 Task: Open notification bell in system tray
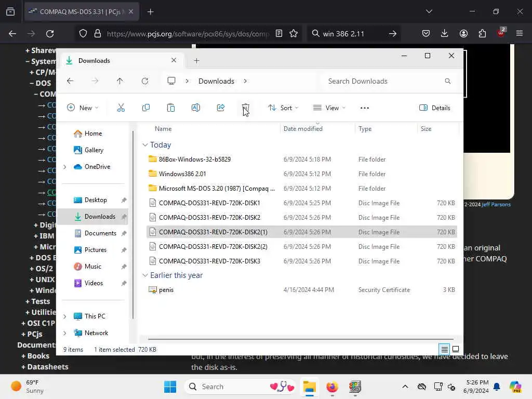(x=497, y=387)
